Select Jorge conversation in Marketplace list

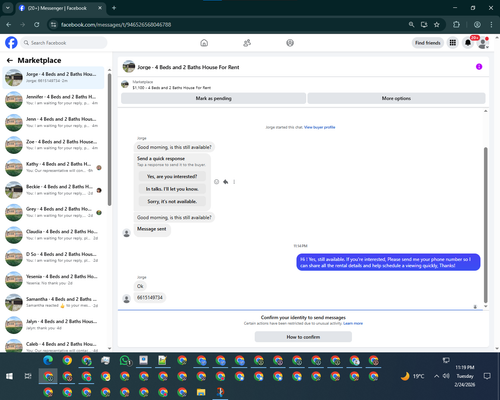pos(53,77)
